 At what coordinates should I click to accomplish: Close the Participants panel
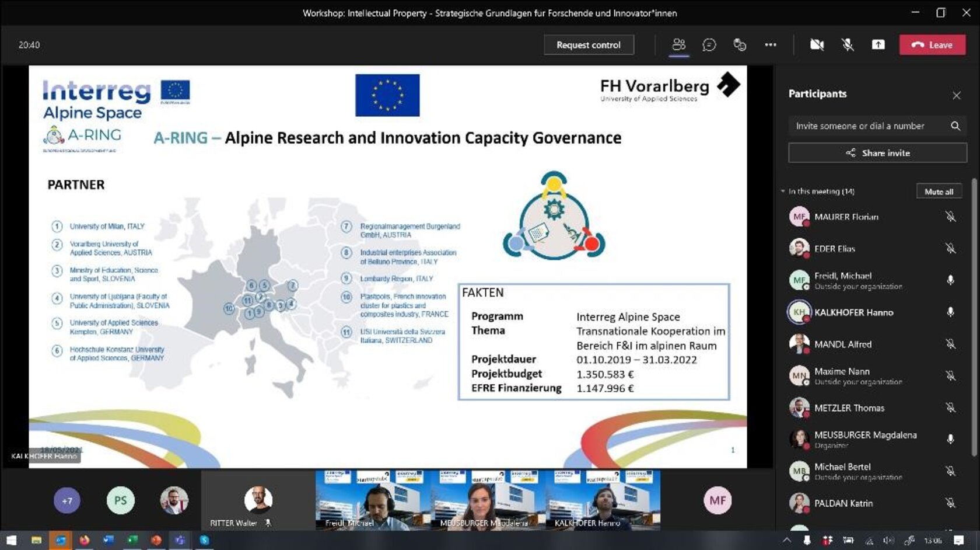coord(957,95)
